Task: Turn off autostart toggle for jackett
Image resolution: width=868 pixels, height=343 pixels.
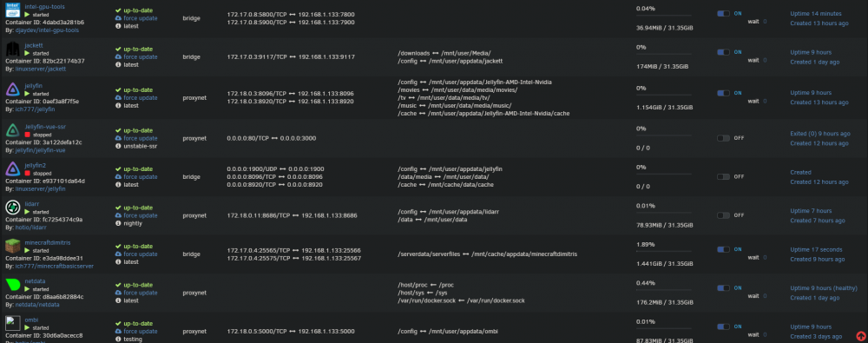Action: coord(723,52)
